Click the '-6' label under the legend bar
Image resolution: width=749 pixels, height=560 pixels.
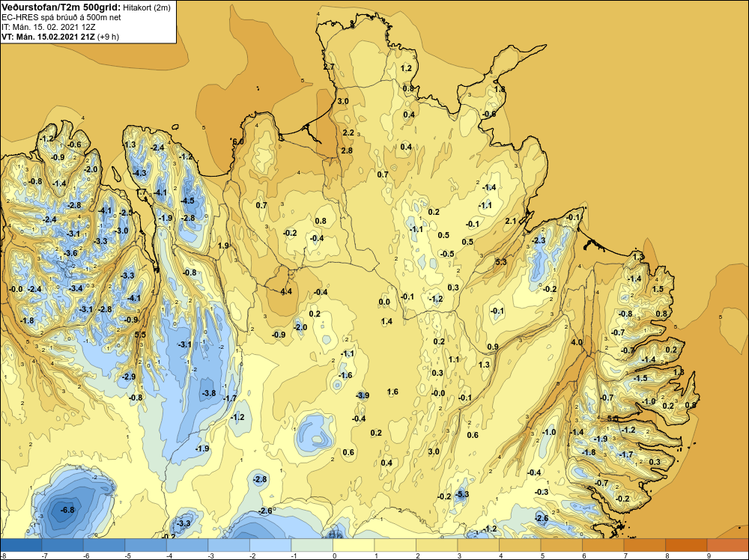tap(86, 556)
